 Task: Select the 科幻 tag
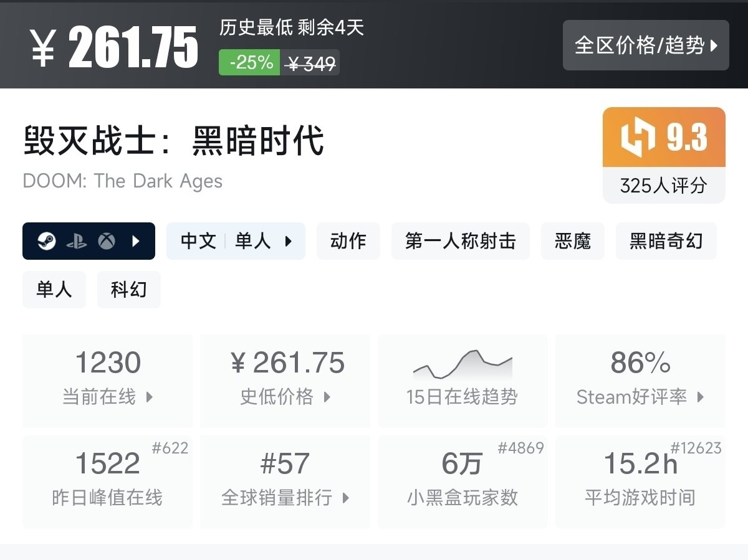[128, 290]
